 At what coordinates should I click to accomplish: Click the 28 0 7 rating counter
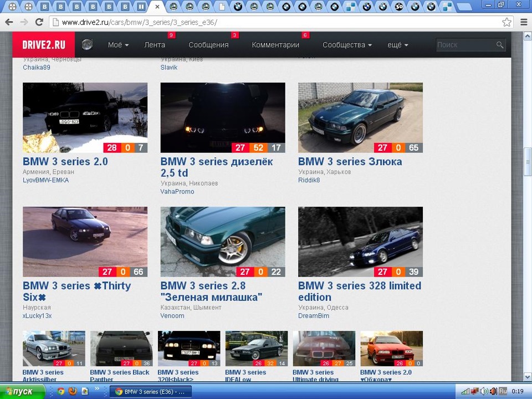point(125,147)
